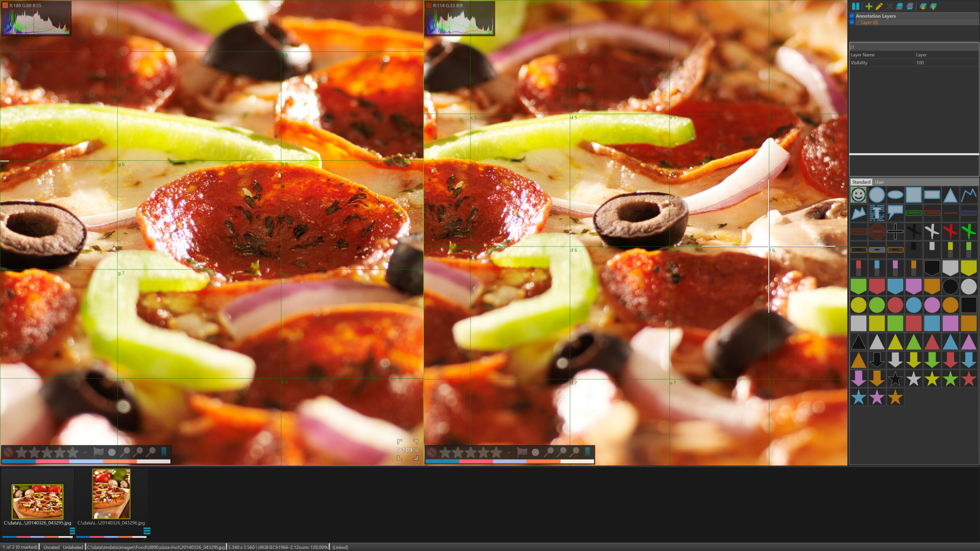Click the >100% zoom indicator button

[x=407, y=450]
